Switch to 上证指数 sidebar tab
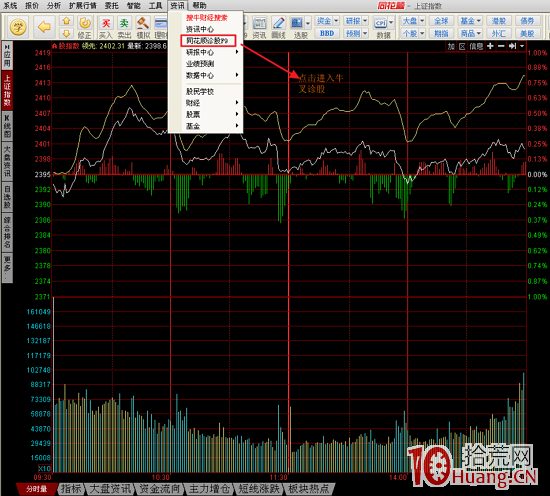Image resolution: width=550 pixels, height=496 pixels. click(7, 90)
